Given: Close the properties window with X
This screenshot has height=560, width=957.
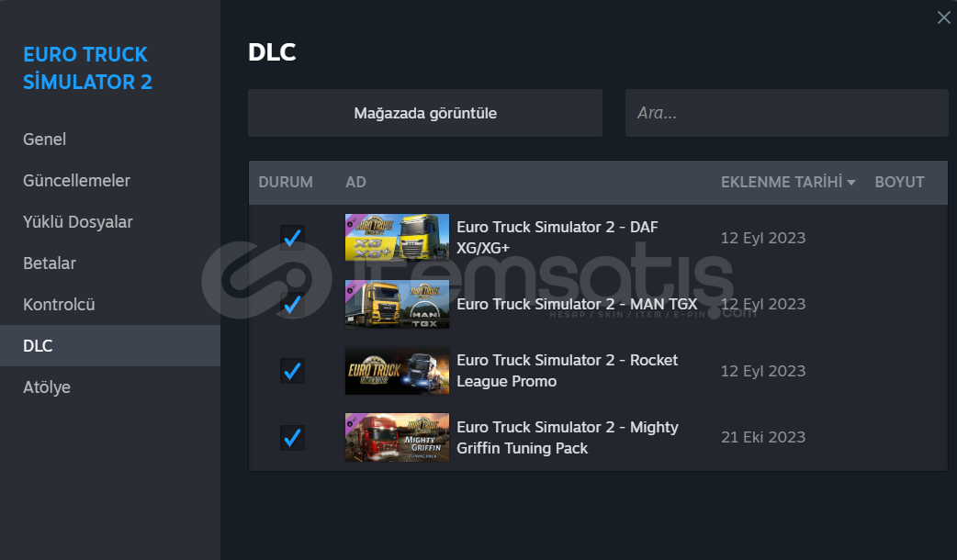Looking at the screenshot, I should click(943, 17).
